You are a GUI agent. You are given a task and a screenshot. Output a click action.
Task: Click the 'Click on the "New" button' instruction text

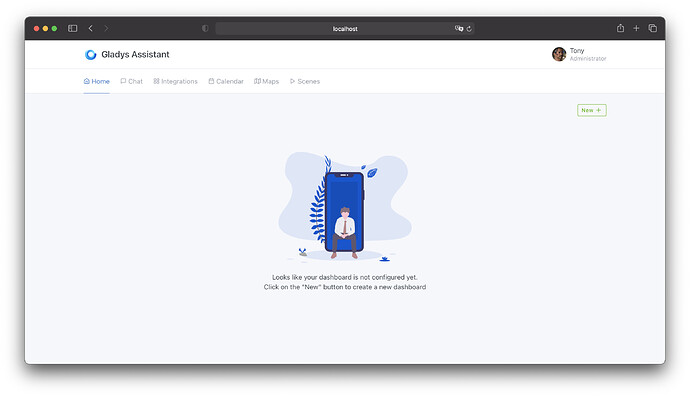(345, 287)
